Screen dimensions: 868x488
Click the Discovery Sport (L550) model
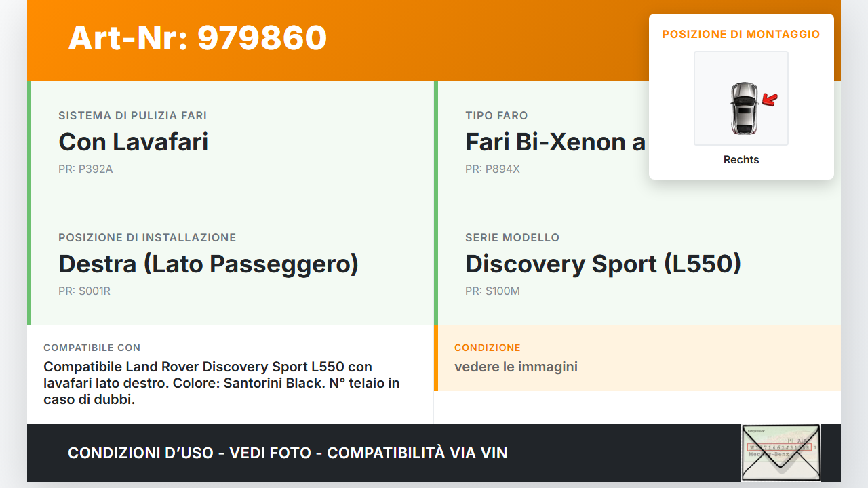(x=603, y=264)
